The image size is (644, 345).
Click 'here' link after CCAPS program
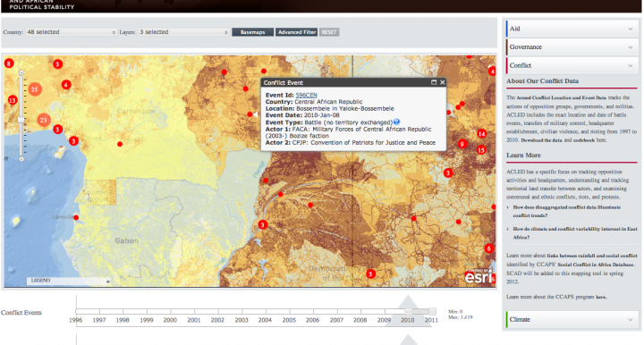coord(601,297)
